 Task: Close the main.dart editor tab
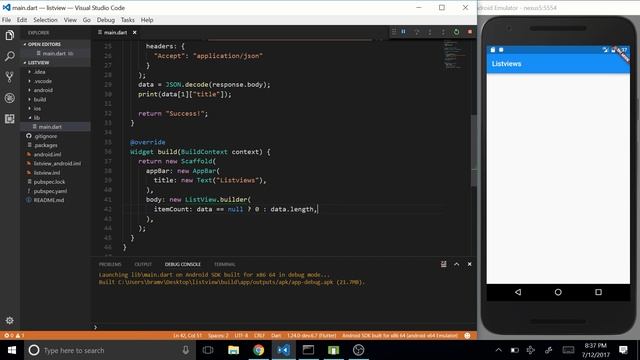(134, 32)
